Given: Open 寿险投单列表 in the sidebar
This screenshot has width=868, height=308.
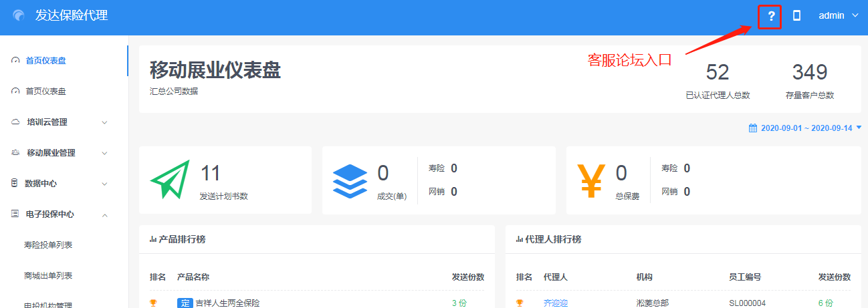Looking at the screenshot, I should pyautogui.click(x=48, y=245).
